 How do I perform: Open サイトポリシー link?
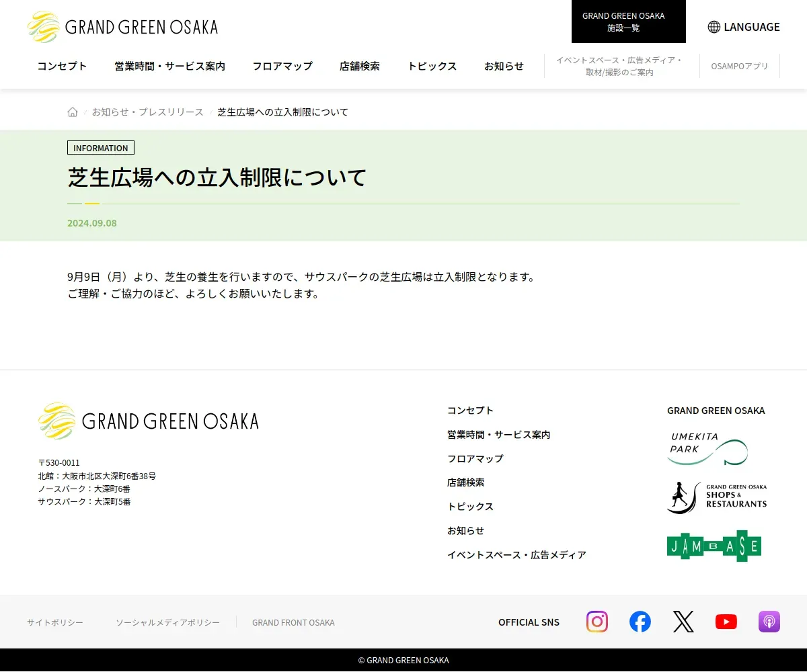pos(55,622)
